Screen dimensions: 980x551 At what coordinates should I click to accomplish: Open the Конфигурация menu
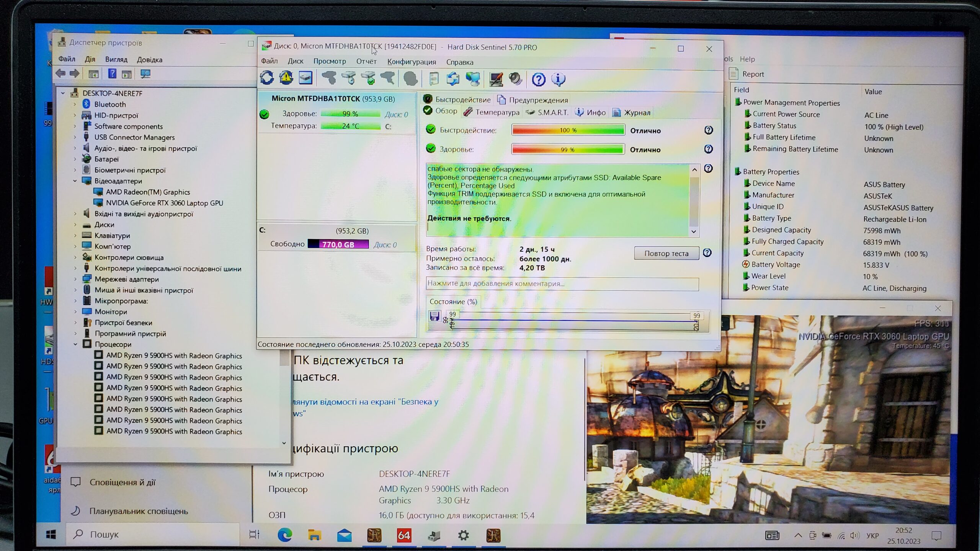point(411,62)
